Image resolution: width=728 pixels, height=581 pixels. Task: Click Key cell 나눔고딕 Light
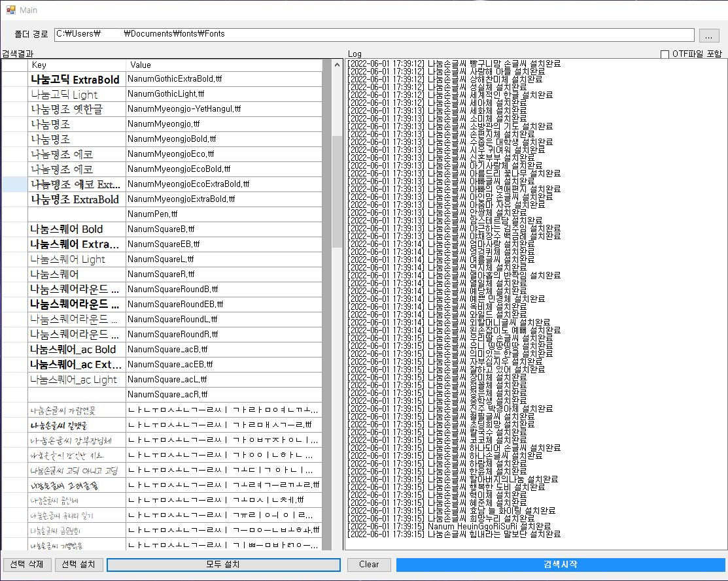(x=77, y=94)
